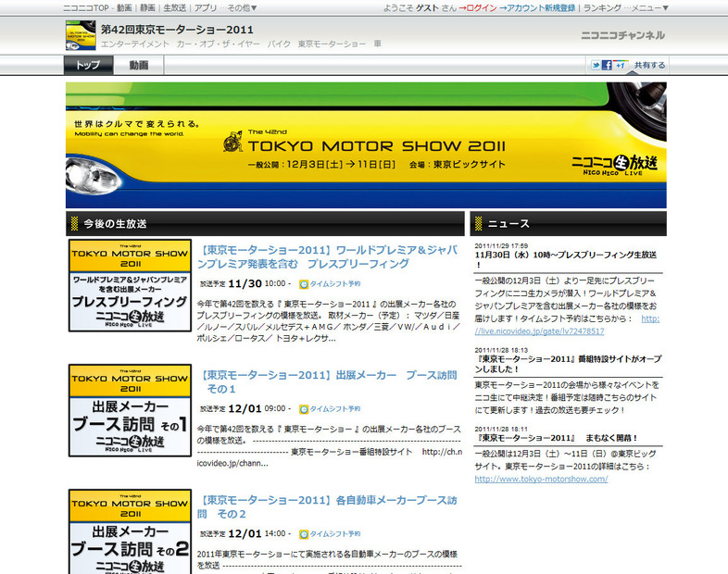
Task: Open 動画 in the top navigation bar
Action: pyautogui.click(x=124, y=8)
